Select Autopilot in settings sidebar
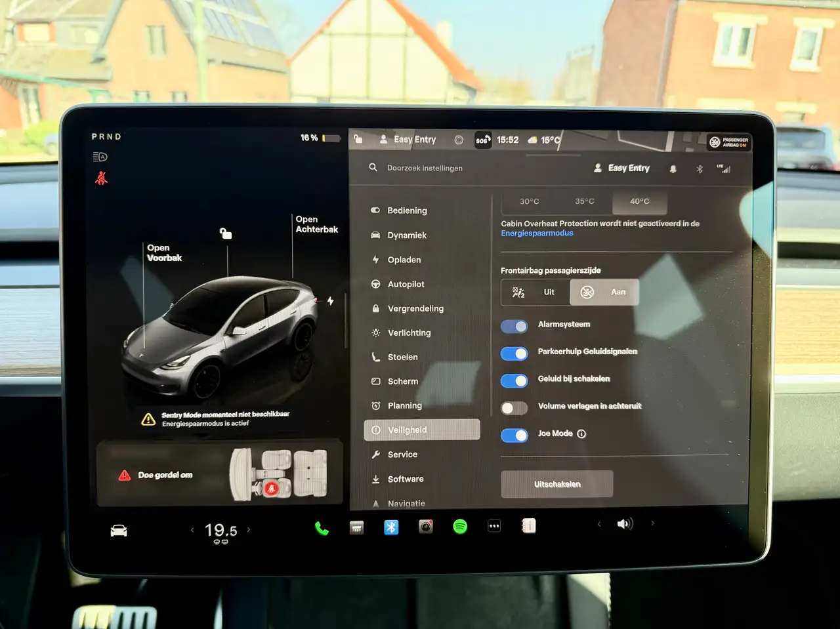Screen dimensions: 840x629 [406, 284]
